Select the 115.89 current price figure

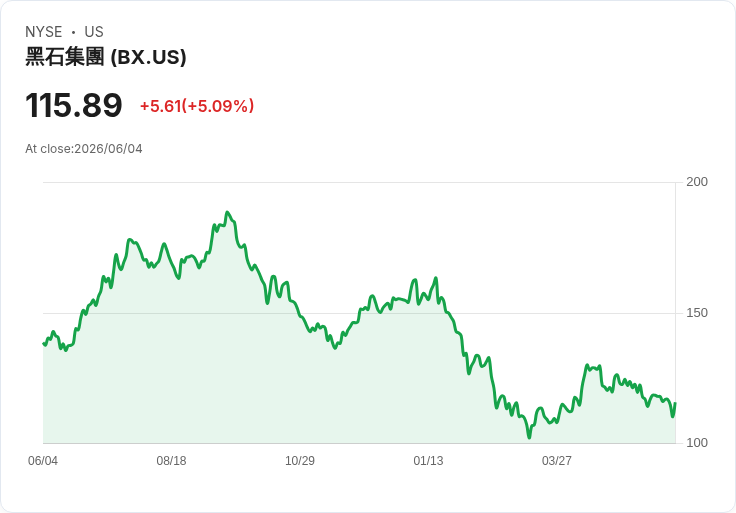[74, 105]
